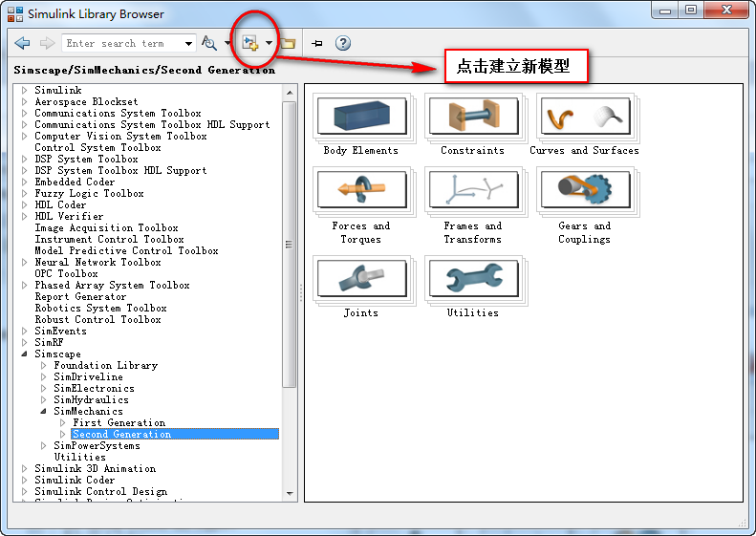Select SimDriveline under Simscape
Image resolution: width=756 pixels, height=536 pixels.
pos(88,377)
